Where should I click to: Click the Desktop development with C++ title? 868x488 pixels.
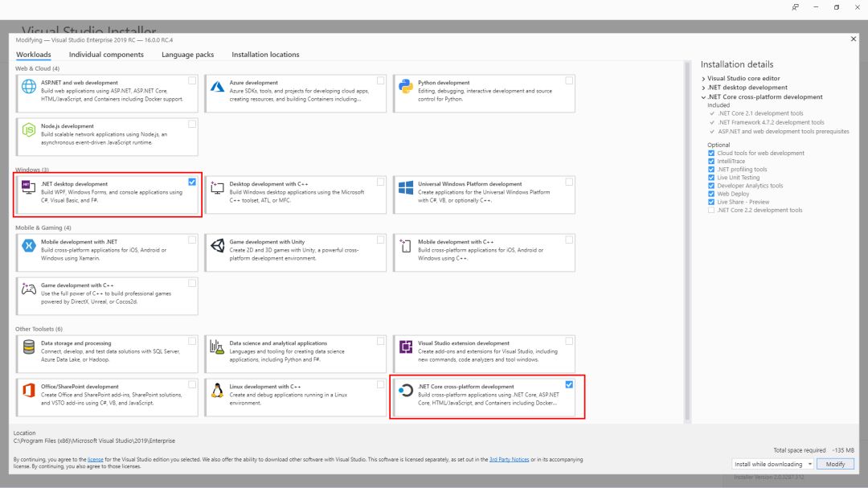pyautogui.click(x=268, y=184)
